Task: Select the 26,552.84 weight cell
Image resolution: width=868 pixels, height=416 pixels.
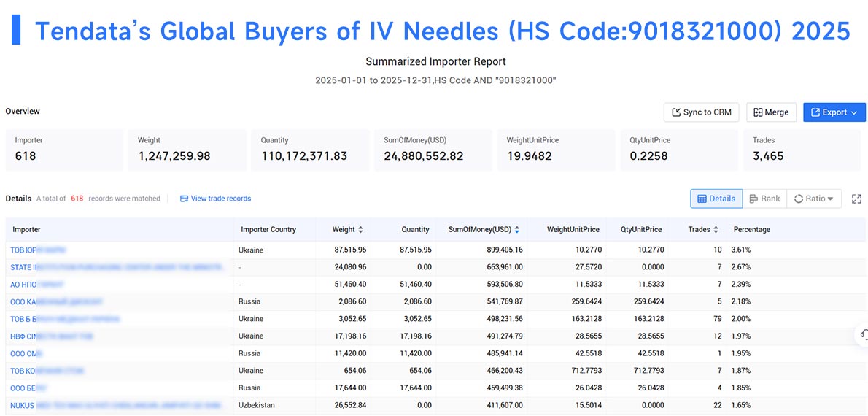Action: point(350,405)
